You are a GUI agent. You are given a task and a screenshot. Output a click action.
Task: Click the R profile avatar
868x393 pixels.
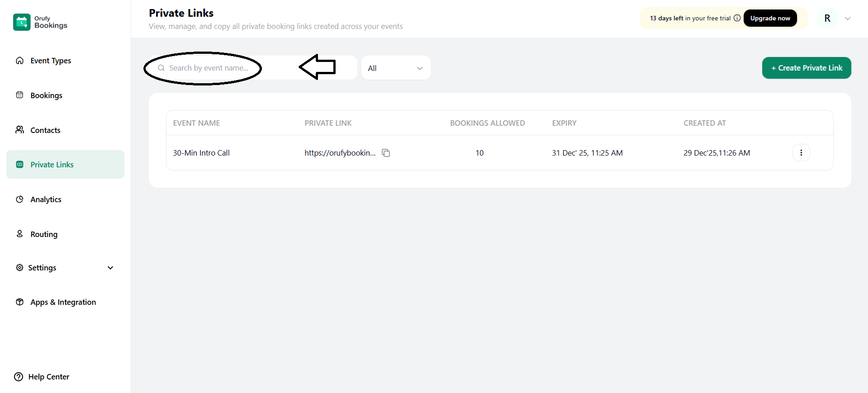[827, 18]
